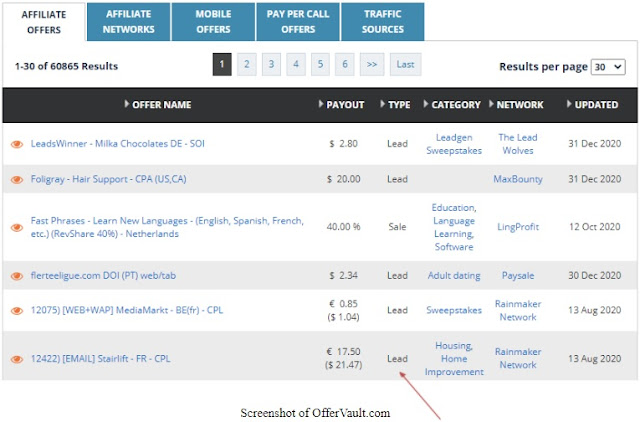Switch to the Affiliate Networks tab

click(x=129, y=22)
